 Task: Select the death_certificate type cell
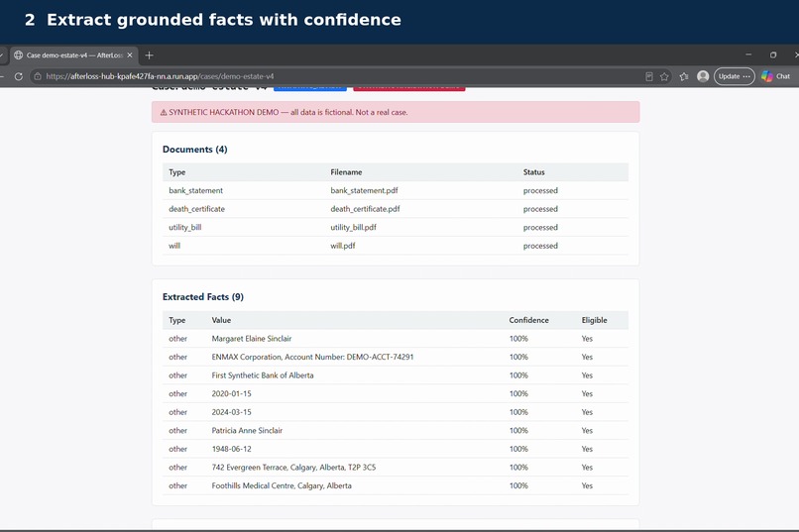point(196,209)
